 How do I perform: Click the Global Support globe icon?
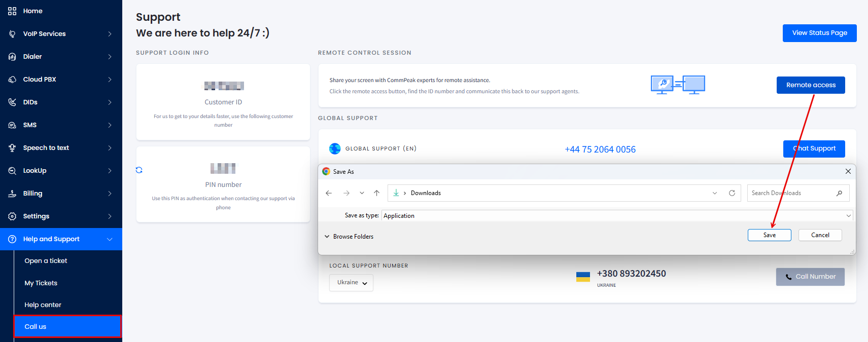(x=335, y=148)
